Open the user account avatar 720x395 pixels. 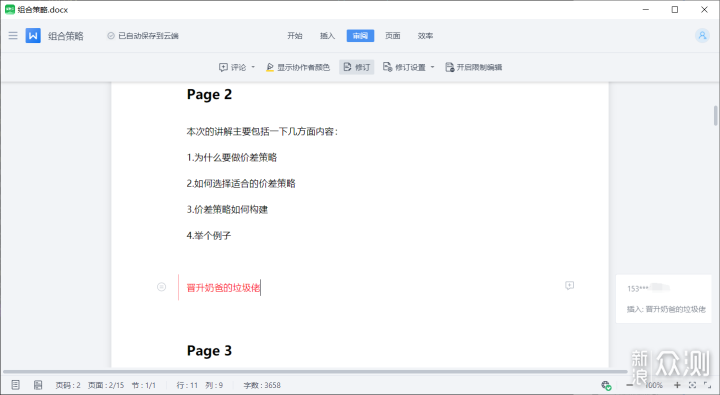point(702,35)
